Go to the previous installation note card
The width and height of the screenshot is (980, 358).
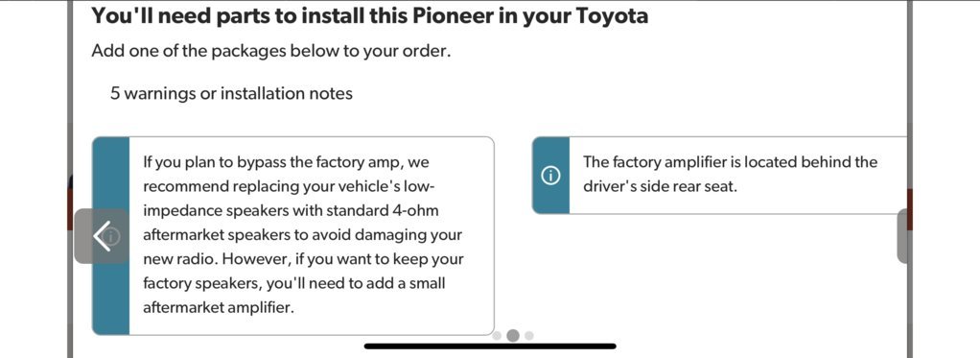pos(102,236)
